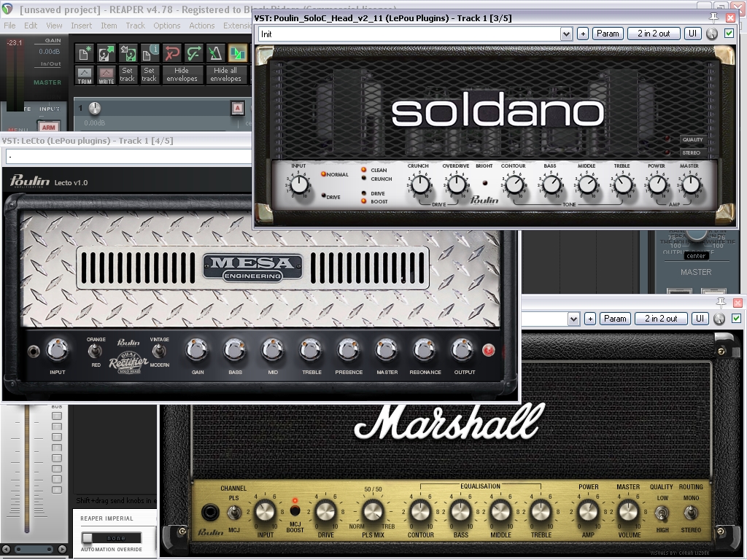747x560 pixels.
Task: Pin the Marshall plugin window
Action: [x=721, y=303]
